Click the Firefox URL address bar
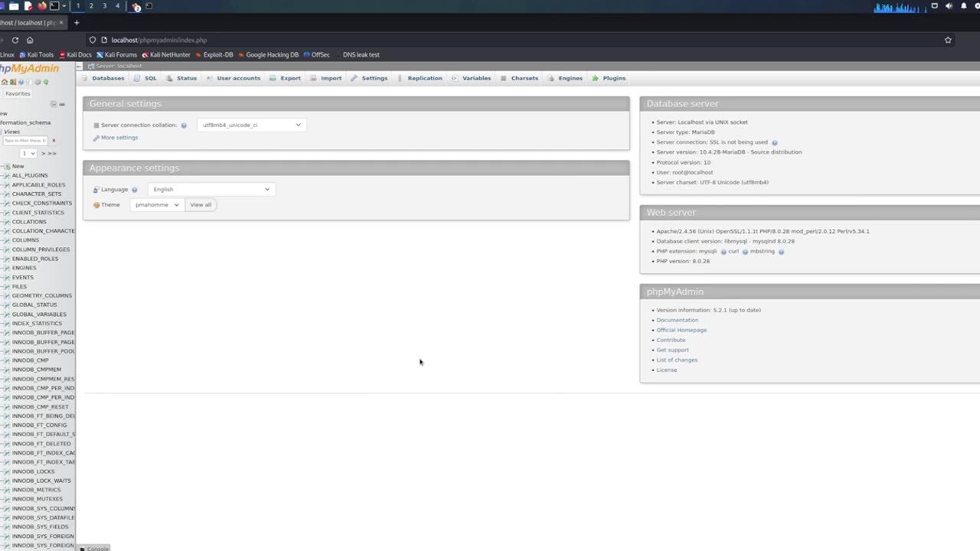 point(521,40)
